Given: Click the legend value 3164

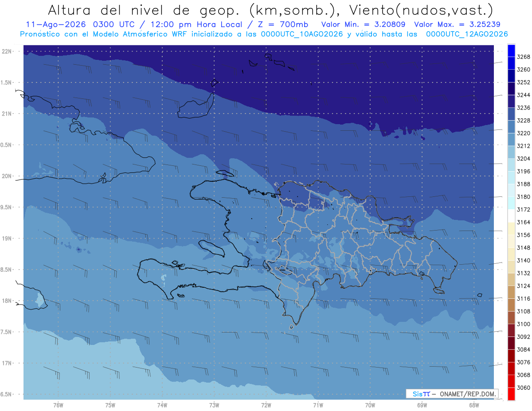Looking at the screenshot, I should (x=524, y=222).
